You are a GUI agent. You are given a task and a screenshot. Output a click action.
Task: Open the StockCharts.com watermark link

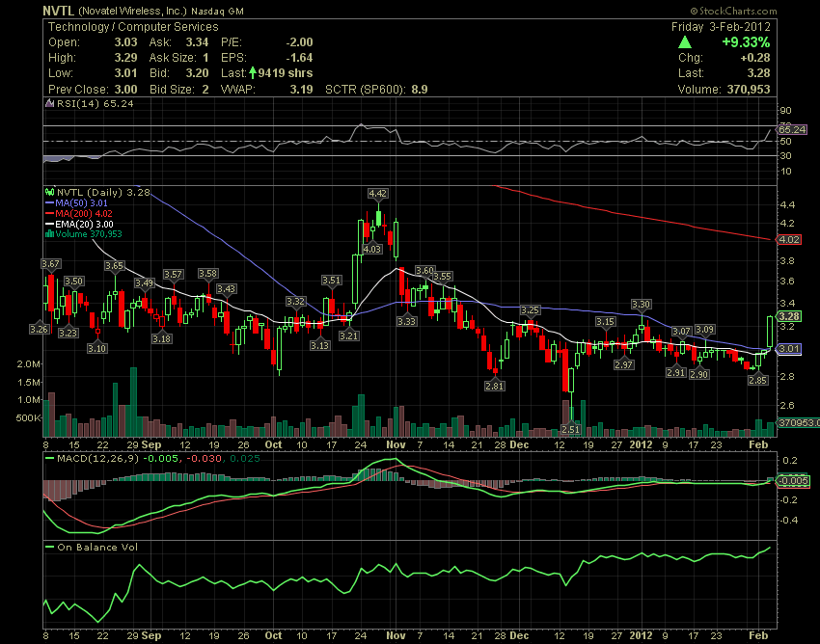click(734, 11)
